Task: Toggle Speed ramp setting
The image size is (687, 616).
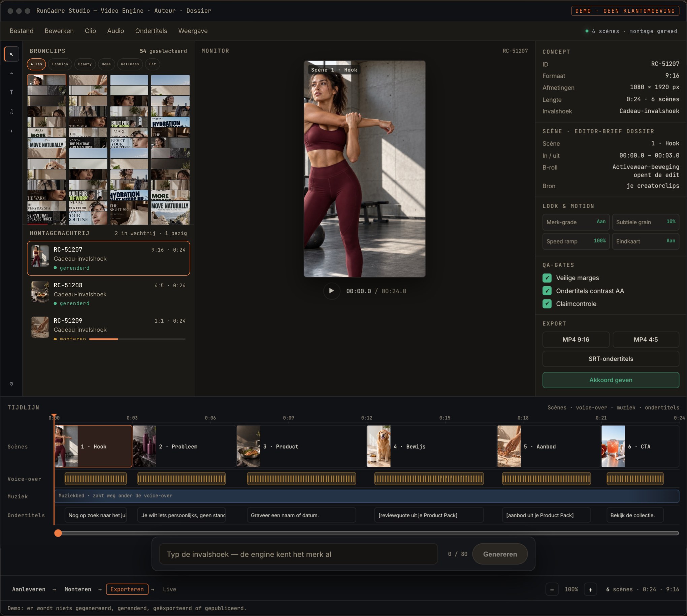Action: click(576, 241)
